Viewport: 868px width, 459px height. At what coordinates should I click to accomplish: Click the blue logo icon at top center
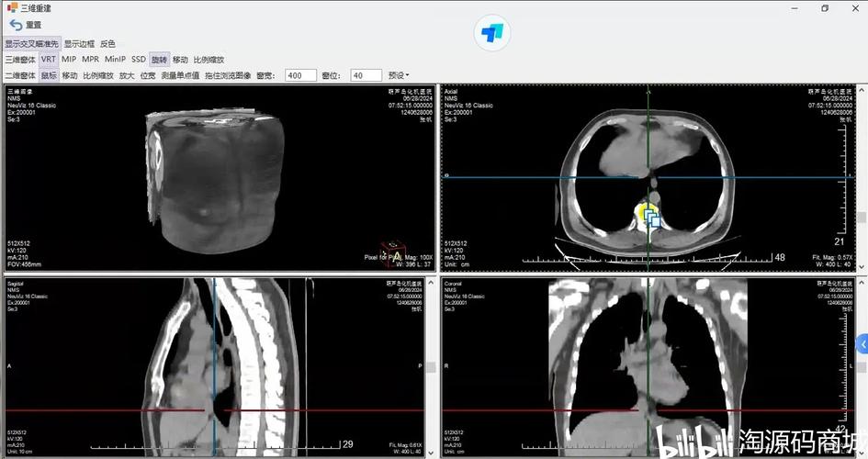point(492,33)
